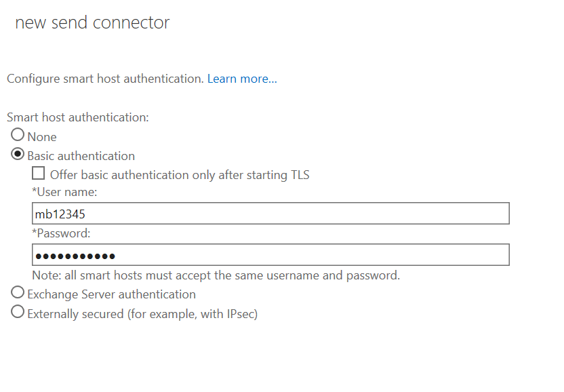Select the Basic authentication radio button
564x392 pixels.
click(18, 155)
